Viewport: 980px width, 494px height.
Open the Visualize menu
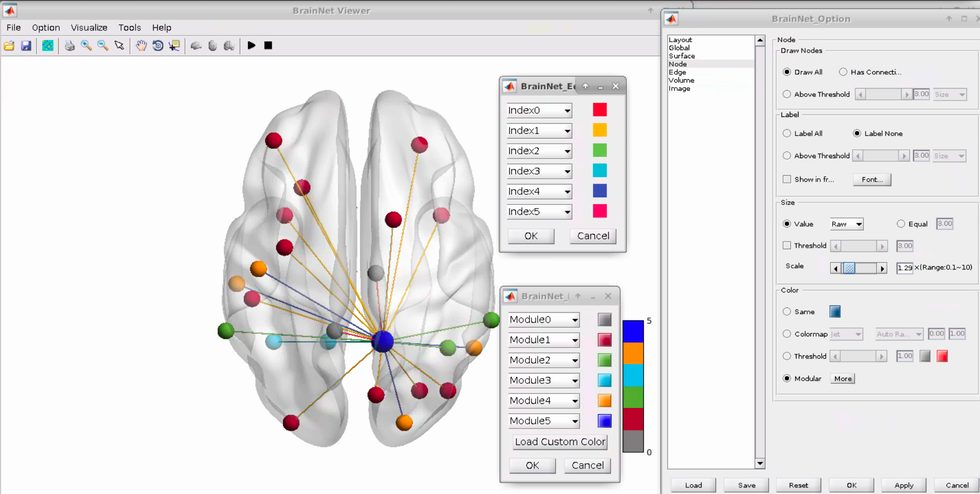[89, 28]
